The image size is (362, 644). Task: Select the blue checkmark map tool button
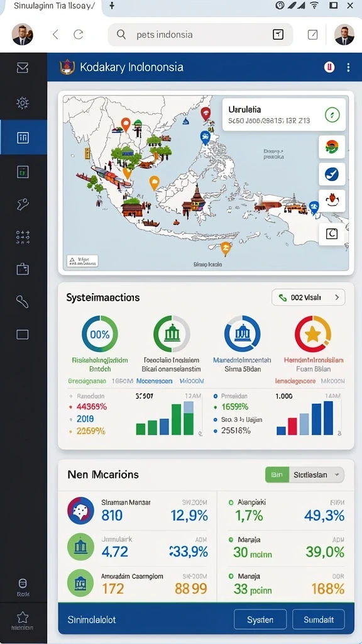click(x=332, y=175)
